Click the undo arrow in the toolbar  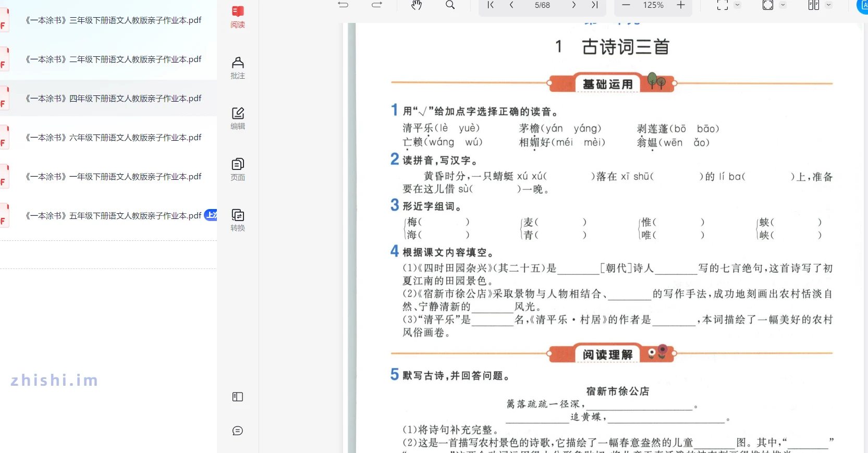pos(343,5)
